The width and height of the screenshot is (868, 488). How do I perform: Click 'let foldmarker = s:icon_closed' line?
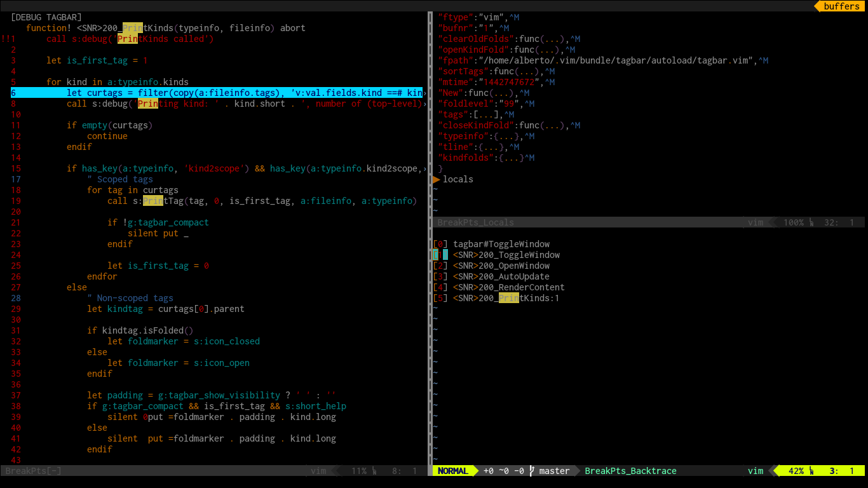point(184,341)
